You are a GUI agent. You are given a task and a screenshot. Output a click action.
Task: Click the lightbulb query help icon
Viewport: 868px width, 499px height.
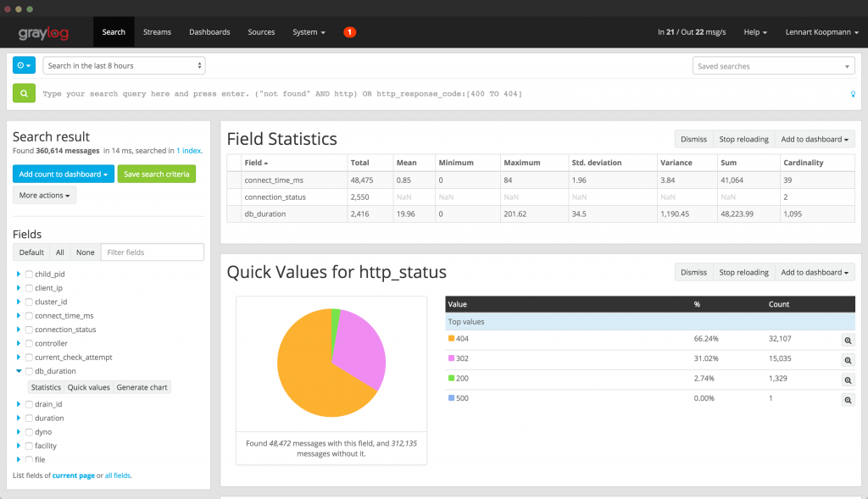[852, 94]
